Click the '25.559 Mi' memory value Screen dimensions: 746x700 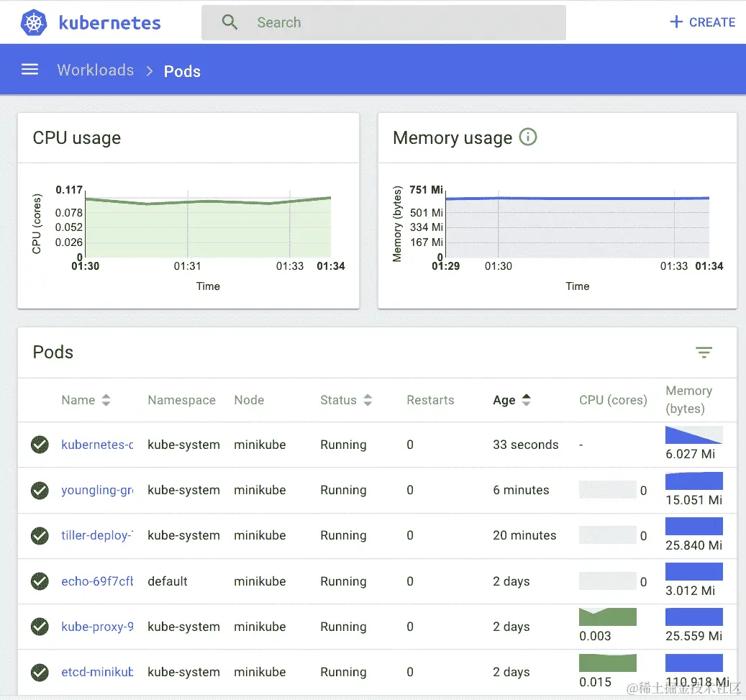693,636
